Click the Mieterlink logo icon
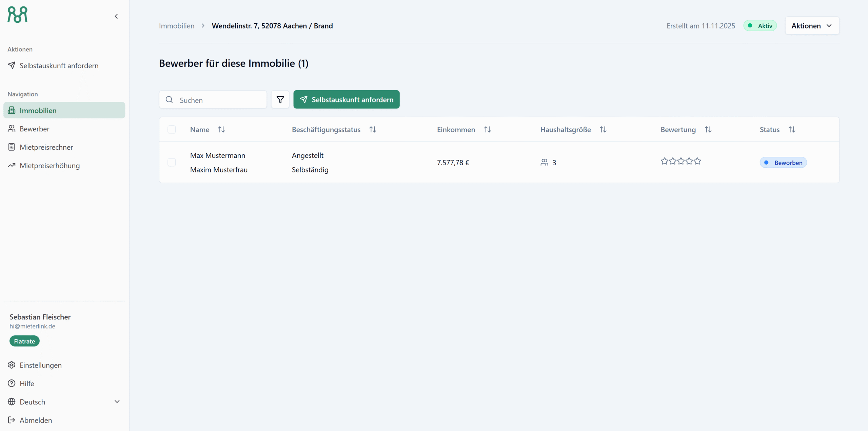This screenshot has height=431, width=868. [x=18, y=15]
